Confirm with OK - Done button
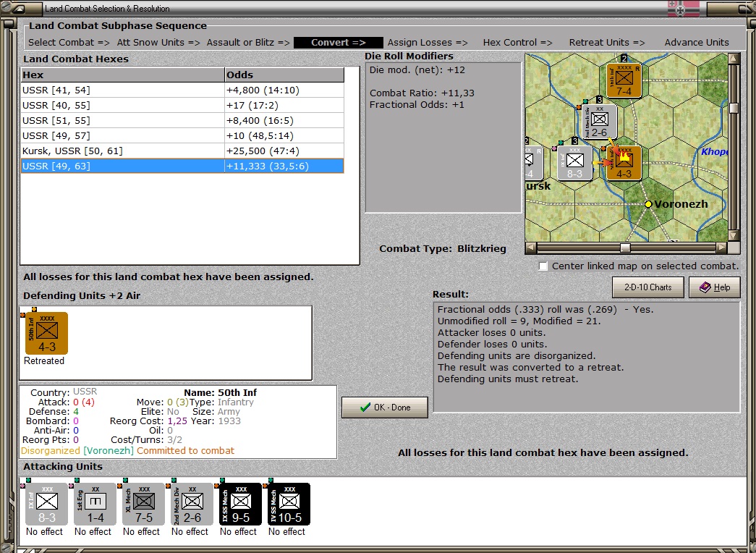This screenshot has width=756, height=553. pyautogui.click(x=385, y=408)
